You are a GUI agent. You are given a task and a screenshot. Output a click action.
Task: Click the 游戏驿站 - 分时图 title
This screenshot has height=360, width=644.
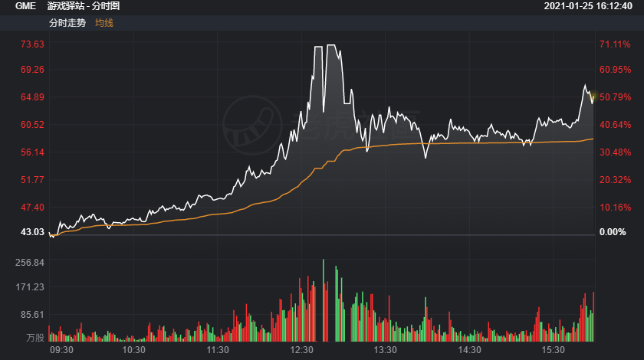[84, 6]
